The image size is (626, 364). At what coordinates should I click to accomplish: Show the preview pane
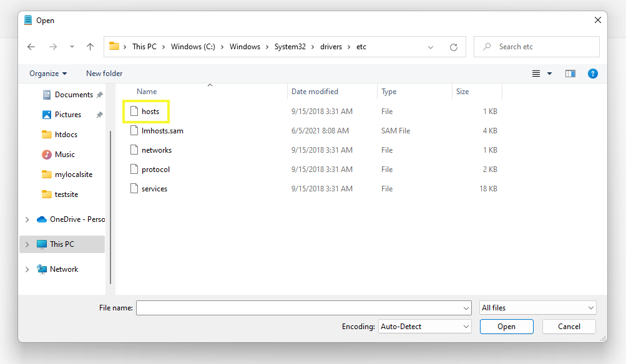click(x=570, y=74)
